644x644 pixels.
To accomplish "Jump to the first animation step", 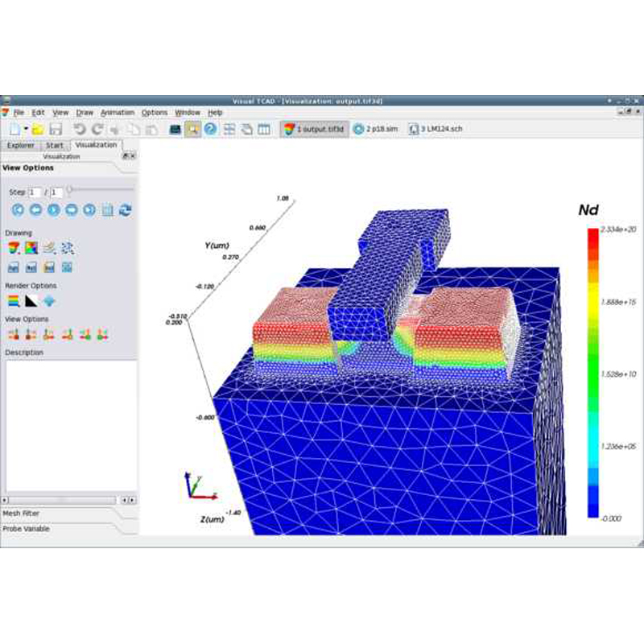I will pos(17,210).
